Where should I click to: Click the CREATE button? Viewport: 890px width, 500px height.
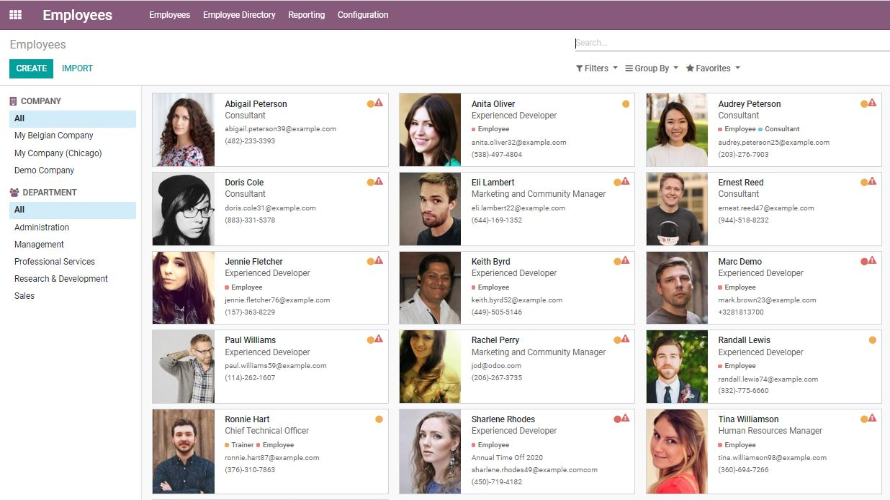[31, 68]
